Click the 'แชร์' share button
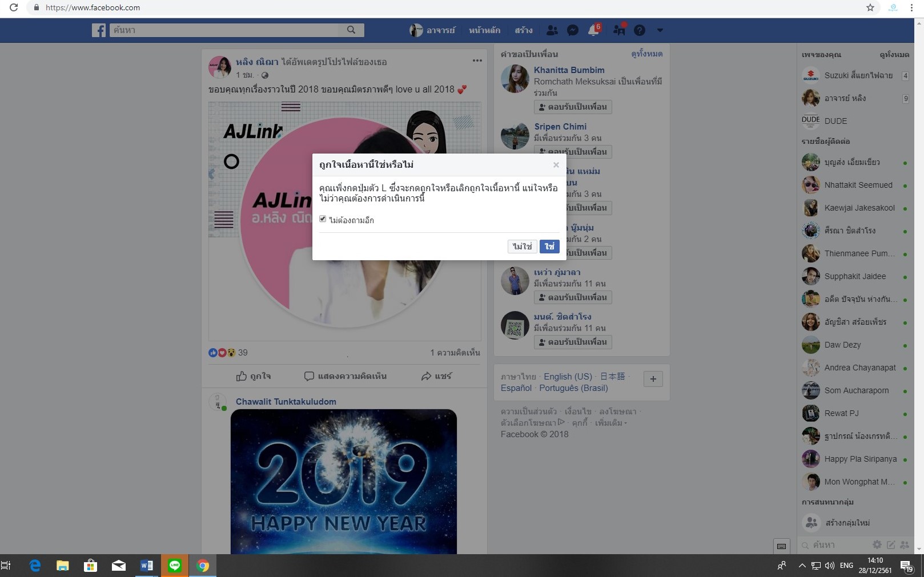The width and height of the screenshot is (924, 577). coord(436,376)
